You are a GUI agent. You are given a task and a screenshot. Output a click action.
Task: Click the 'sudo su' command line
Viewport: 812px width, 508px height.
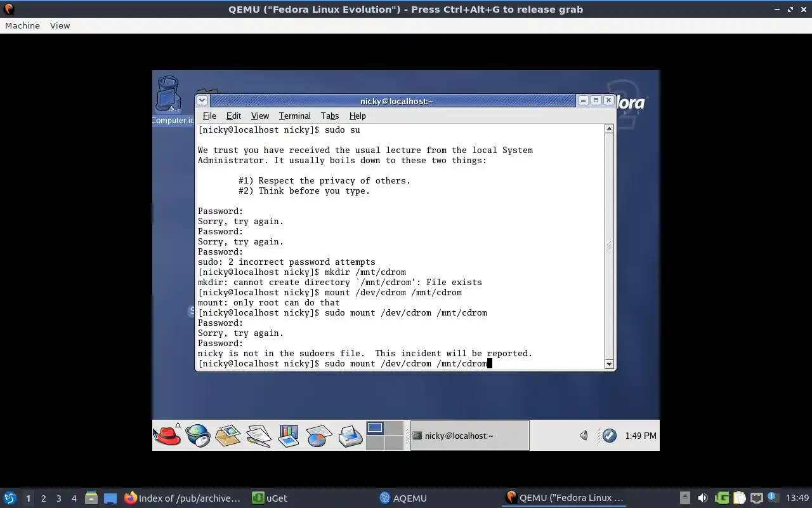pyautogui.click(x=279, y=130)
